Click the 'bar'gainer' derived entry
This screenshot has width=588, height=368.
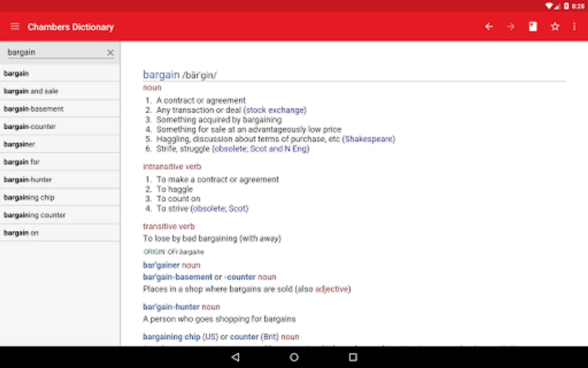click(x=161, y=265)
